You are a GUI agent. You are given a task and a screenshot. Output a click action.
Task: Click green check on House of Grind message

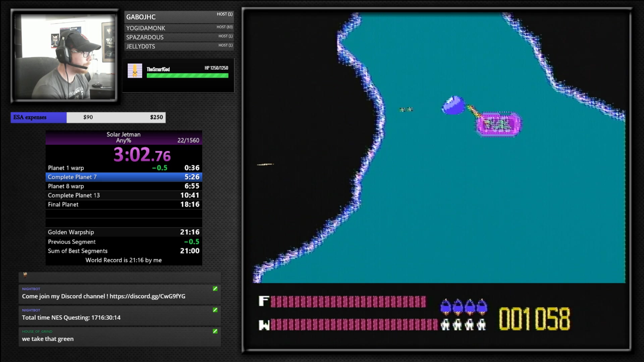click(x=215, y=331)
